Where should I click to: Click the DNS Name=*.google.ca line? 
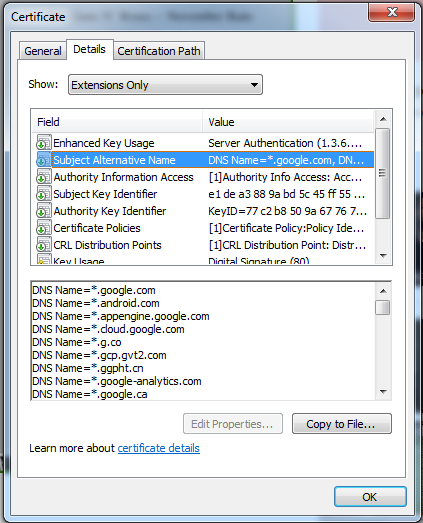click(90, 394)
